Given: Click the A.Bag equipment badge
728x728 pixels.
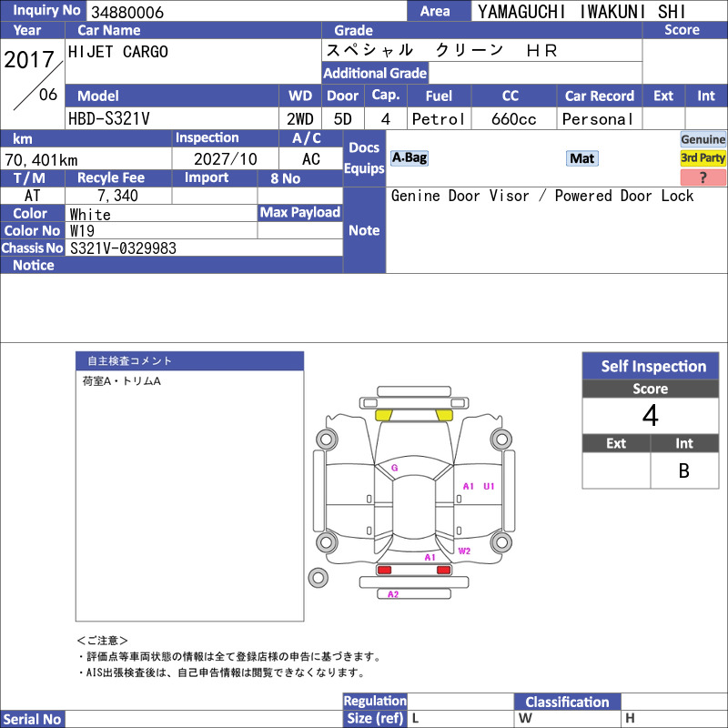Looking at the screenshot, I should (409, 157).
